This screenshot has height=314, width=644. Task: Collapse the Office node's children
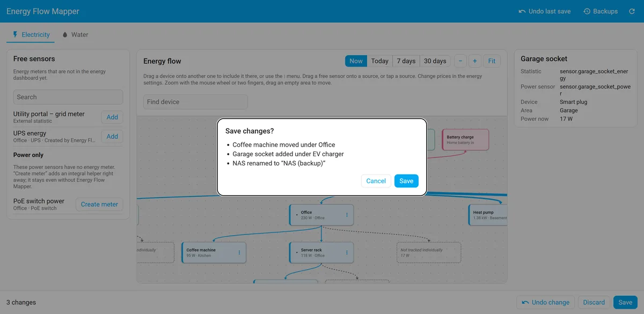click(x=297, y=215)
